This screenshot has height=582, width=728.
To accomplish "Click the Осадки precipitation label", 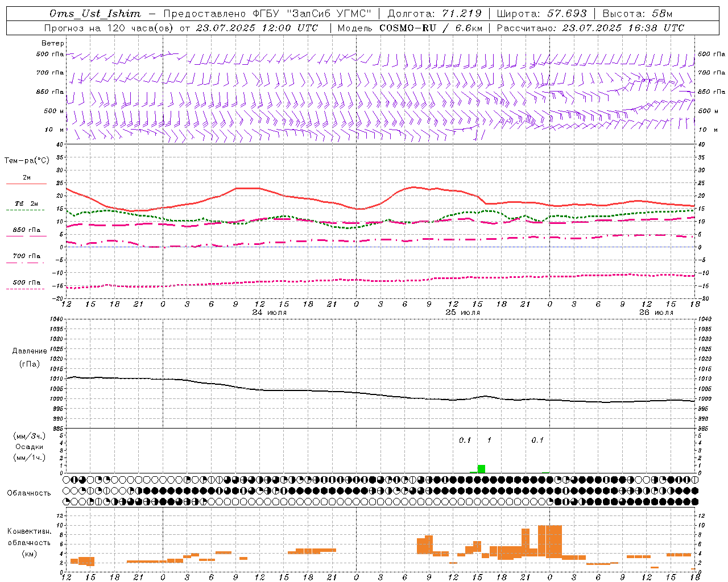I will click(x=29, y=447).
